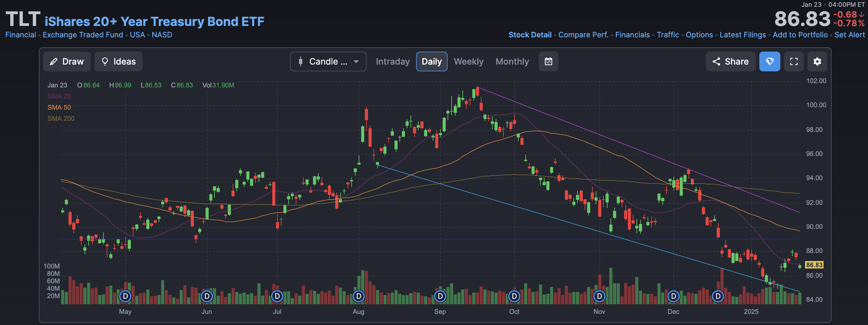This screenshot has height=325, width=868.
Task: Click the TLT ticker symbol
Action: [x=23, y=19]
